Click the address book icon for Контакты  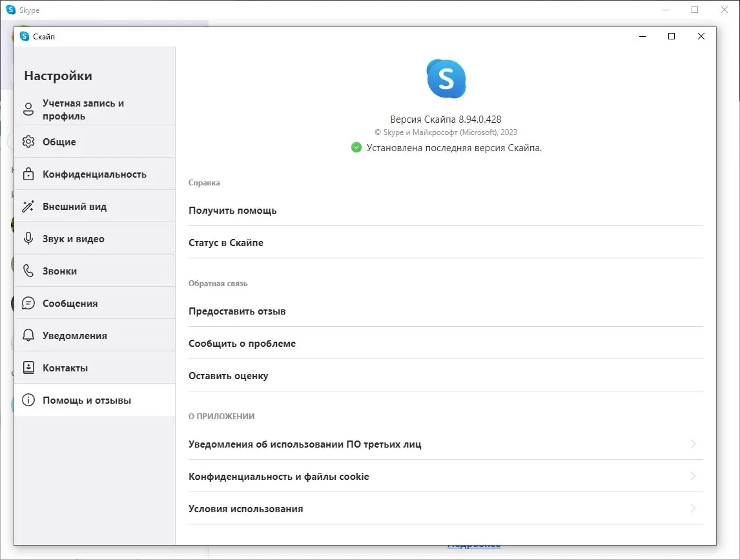[x=28, y=368]
